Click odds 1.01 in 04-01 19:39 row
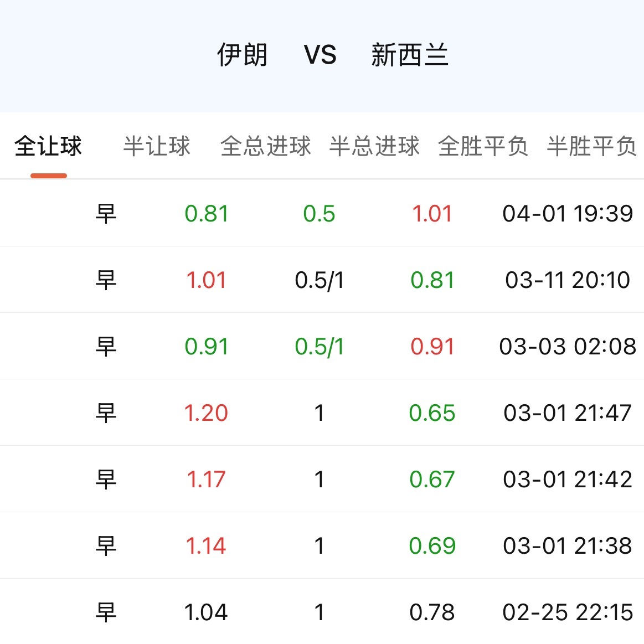 click(432, 214)
